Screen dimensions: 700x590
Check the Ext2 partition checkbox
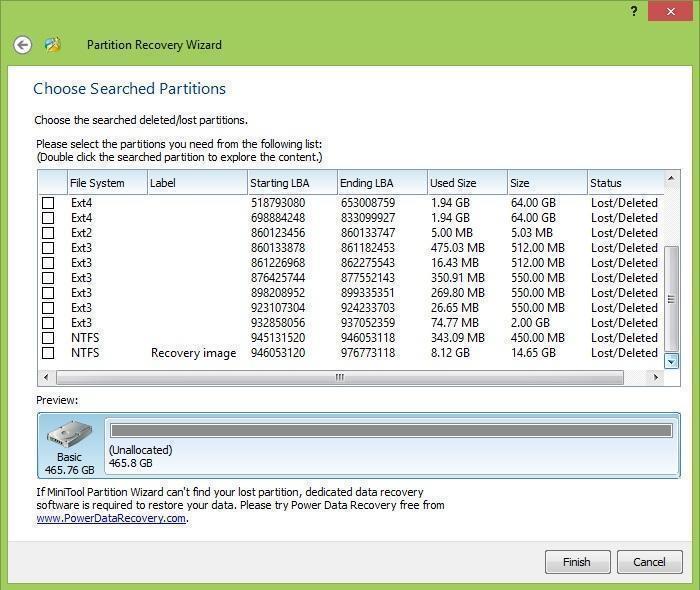[x=48, y=233]
